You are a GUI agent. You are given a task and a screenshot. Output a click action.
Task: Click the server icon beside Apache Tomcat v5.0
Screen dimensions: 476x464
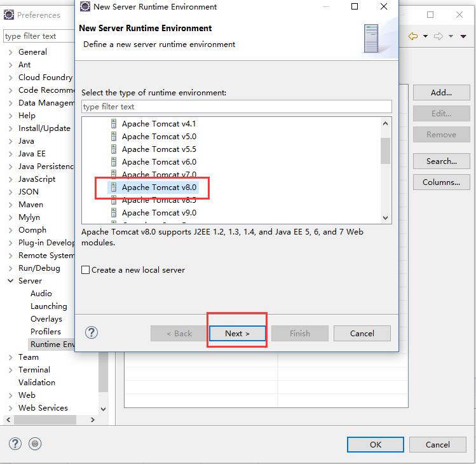pos(114,137)
